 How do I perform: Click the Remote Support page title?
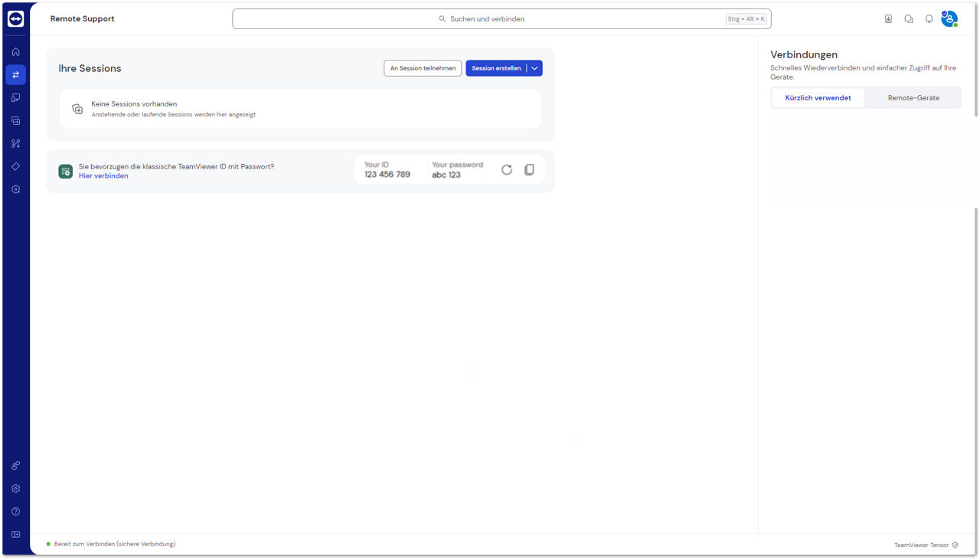[x=83, y=18]
